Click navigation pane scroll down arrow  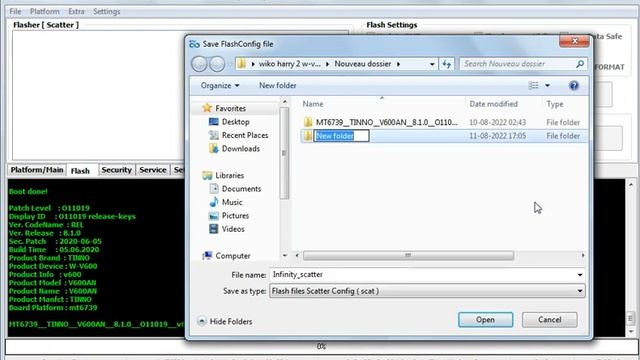pos(284,256)
